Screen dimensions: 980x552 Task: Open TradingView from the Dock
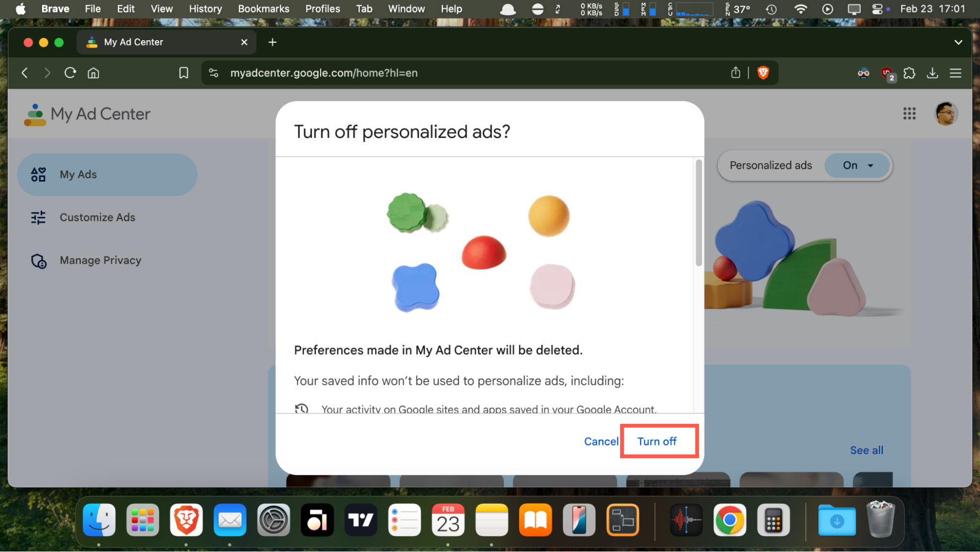click(x=361, y=520)
